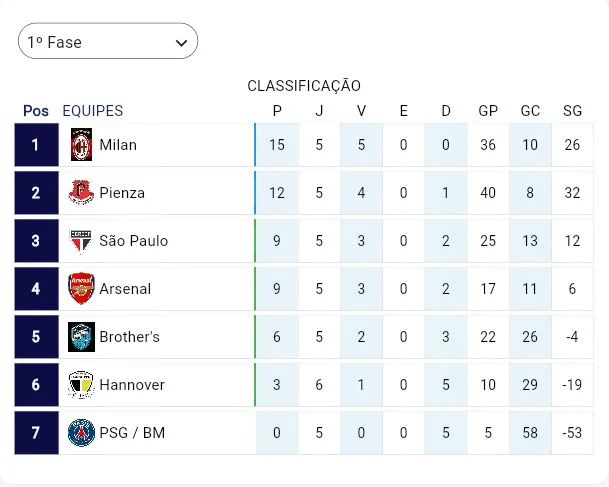Screen dimensions: 609x487
Task: Click the Milan team crest icon
Action: 81,145
